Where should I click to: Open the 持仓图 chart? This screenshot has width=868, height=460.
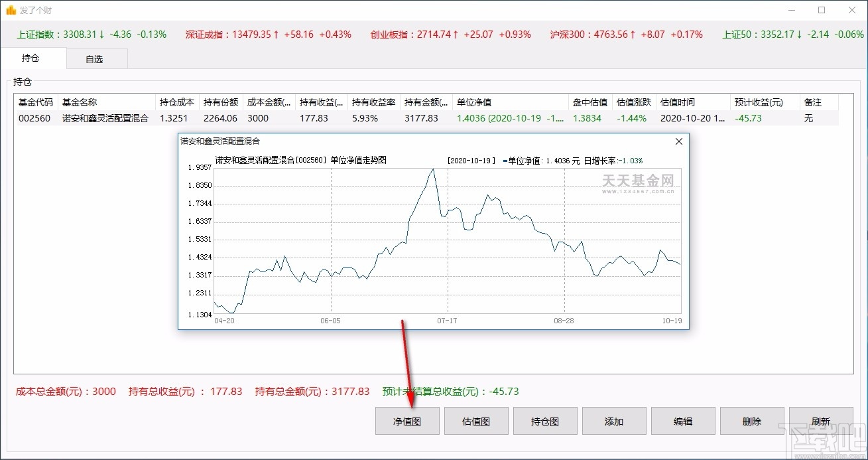[x=545, y=420]
